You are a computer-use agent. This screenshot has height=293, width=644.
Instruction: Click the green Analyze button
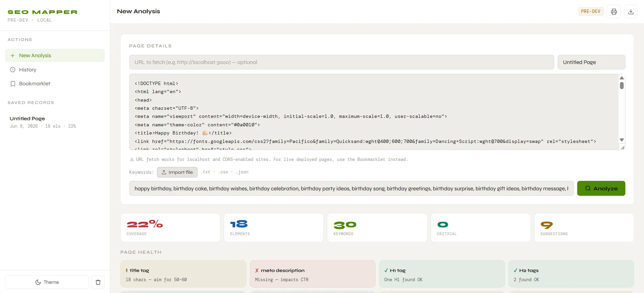[601, 188]
